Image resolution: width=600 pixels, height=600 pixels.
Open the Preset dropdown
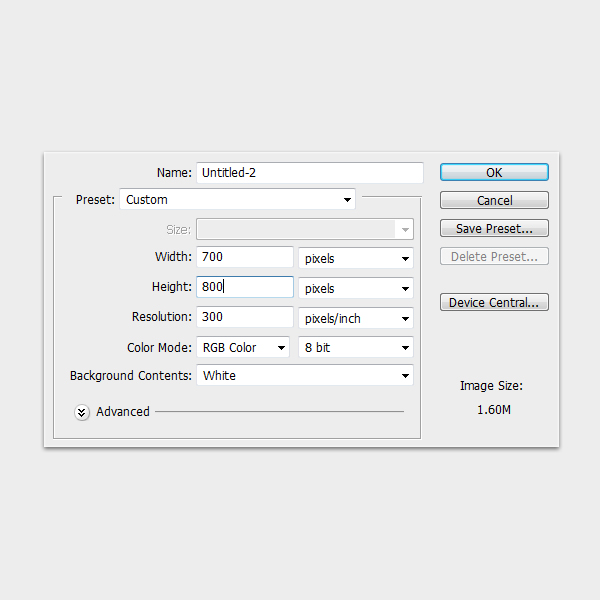(237, 200)
